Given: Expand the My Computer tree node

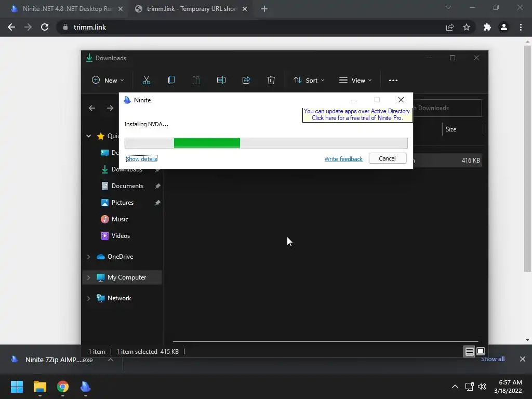Looking at the screenshot, I should point(88,277).
